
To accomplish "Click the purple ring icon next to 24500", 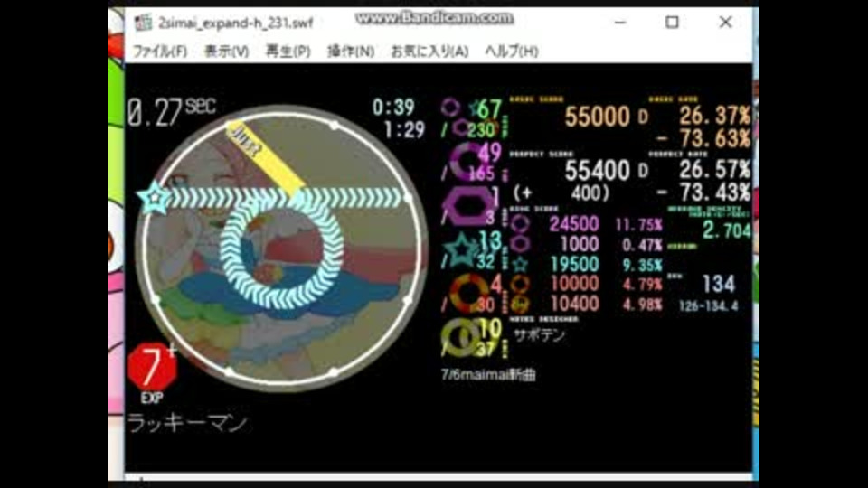I will point(519,225).
